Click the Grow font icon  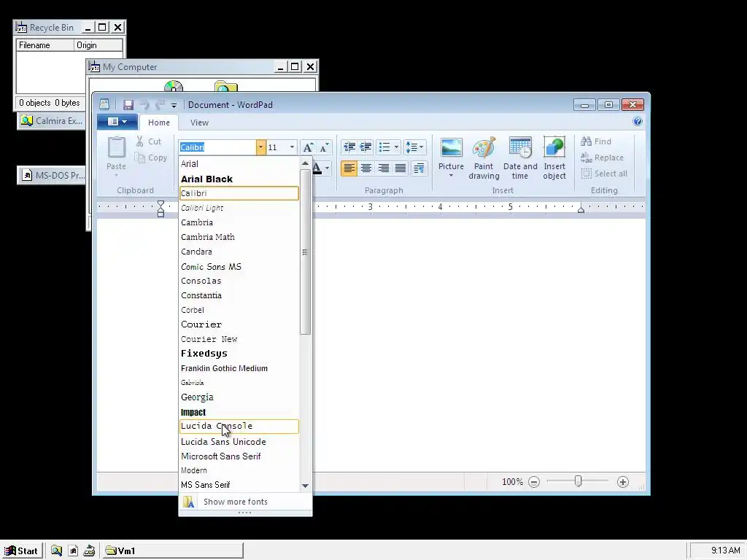point(309,147)
